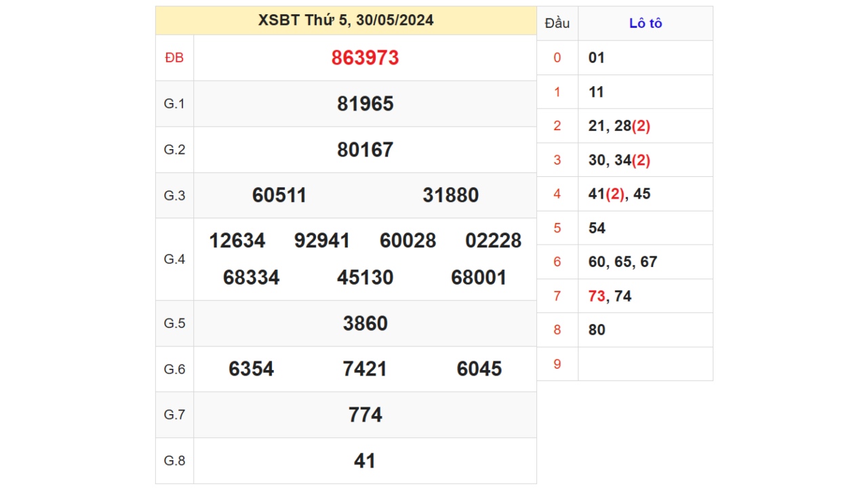Click the XSBT Thứ 5, 30/05/2024 header
The width and height of the screenshot is (868, 488).
(x=346, y=20)
